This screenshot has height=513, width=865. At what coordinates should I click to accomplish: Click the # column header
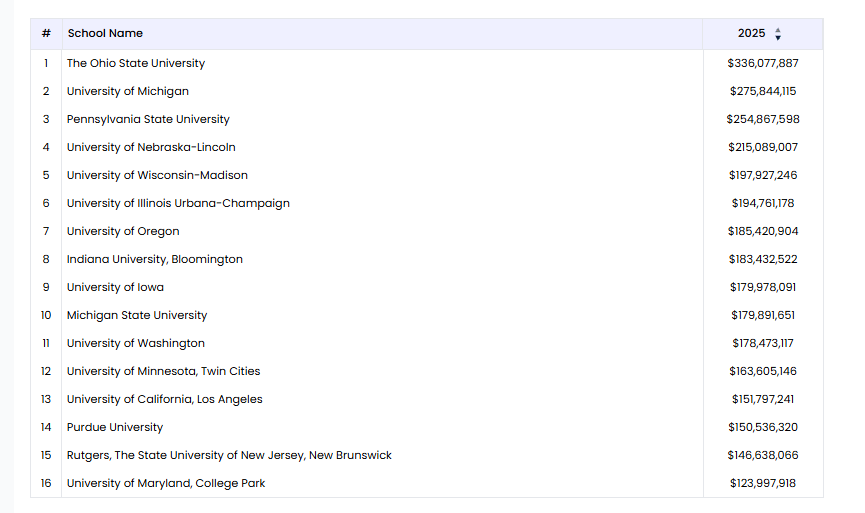tap(46, 33)
